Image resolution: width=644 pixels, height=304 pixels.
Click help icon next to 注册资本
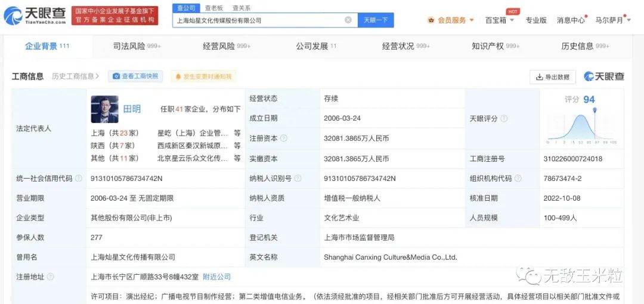[283, 138]
